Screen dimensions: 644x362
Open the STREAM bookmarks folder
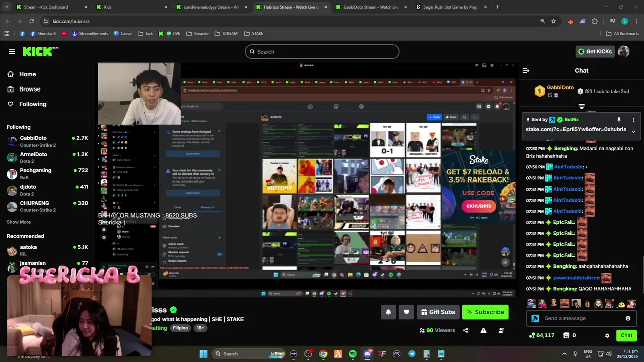[226, 34]
